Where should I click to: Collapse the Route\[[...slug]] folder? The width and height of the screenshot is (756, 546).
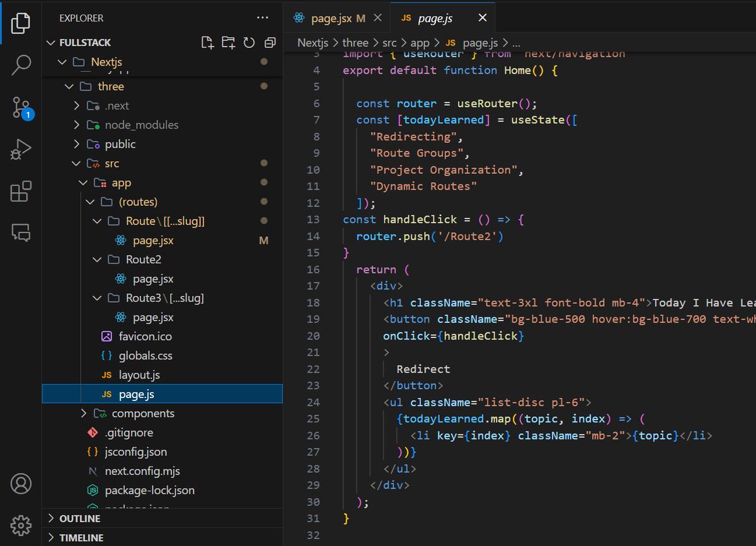[x=162, y=221]
